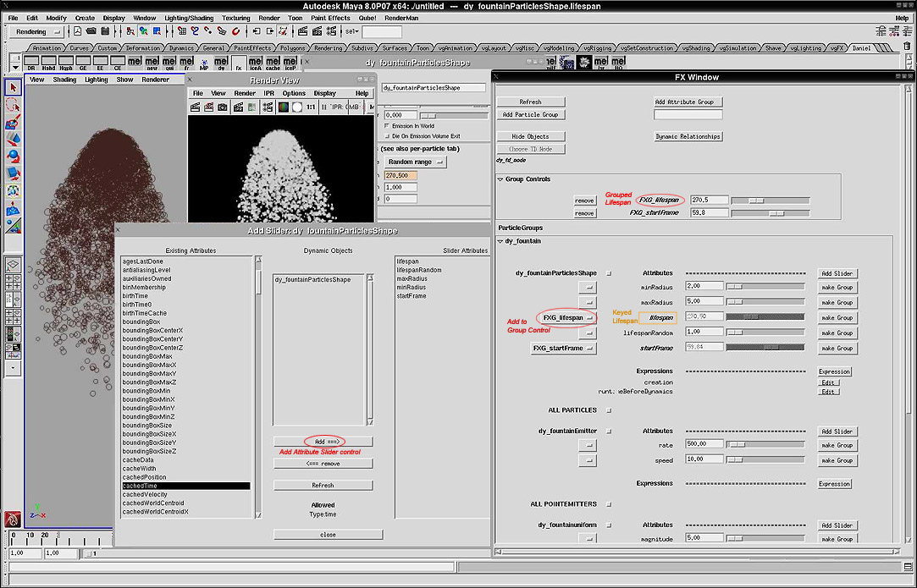Collapse the Group Controls section

(x=500, y=179)
